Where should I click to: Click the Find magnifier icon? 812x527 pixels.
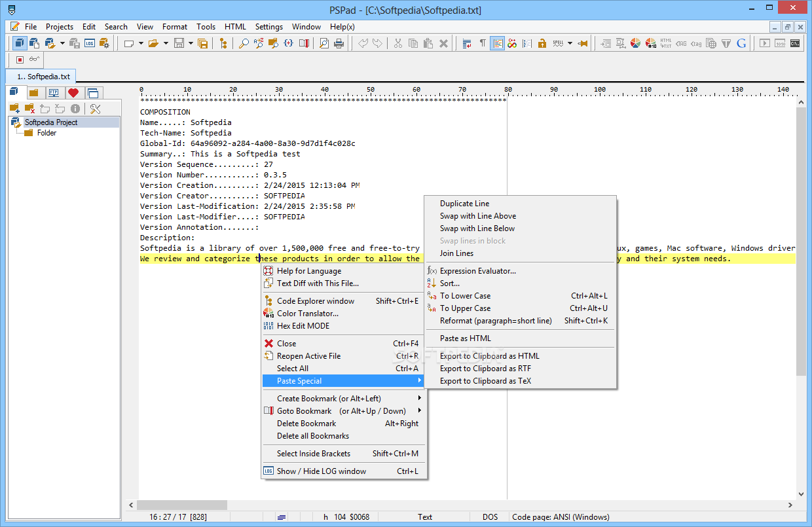coord(243,43)
